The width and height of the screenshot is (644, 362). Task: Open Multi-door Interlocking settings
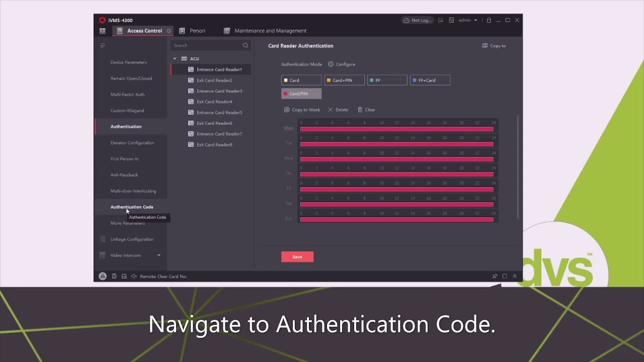point(133,191)
